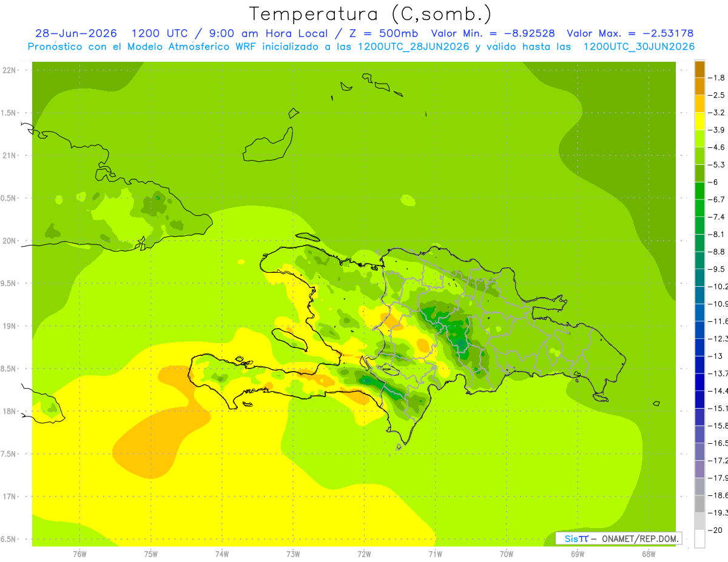Click valid-until time '1200UTC_30JUN2026'
The height and width of the screenshot is (562, 728).
point(639,47)
